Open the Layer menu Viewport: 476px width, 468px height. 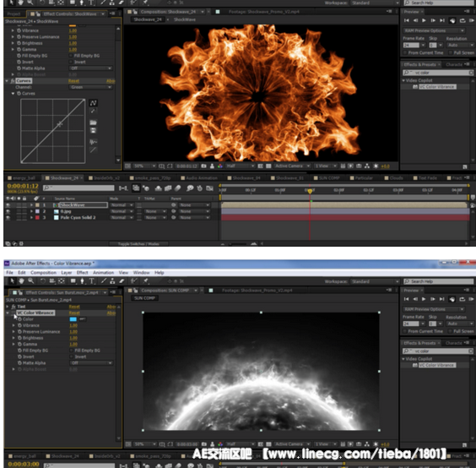point(66,273)
